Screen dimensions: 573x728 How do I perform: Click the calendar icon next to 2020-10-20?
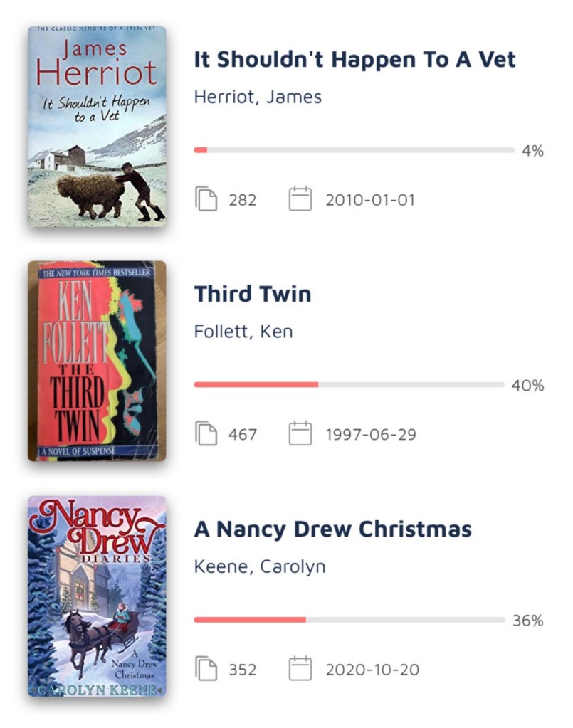(x=300, y=670)
